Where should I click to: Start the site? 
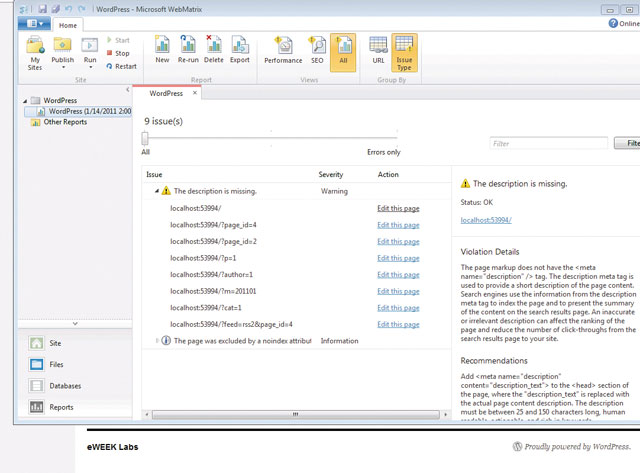[118, 40]
